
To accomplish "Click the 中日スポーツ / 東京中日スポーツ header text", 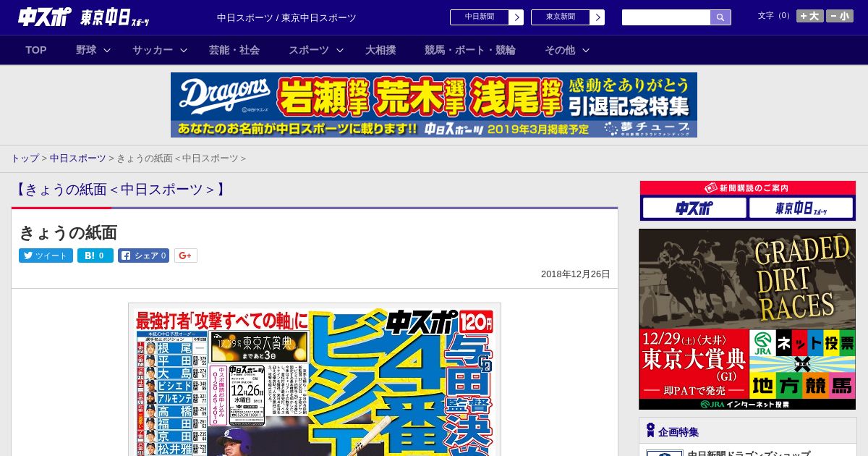I will 286,17.
